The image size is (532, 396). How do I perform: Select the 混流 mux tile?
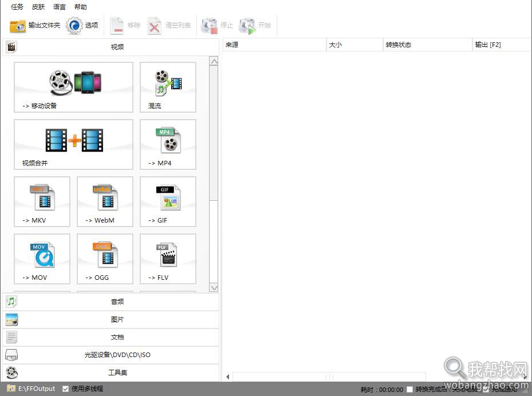168,87
